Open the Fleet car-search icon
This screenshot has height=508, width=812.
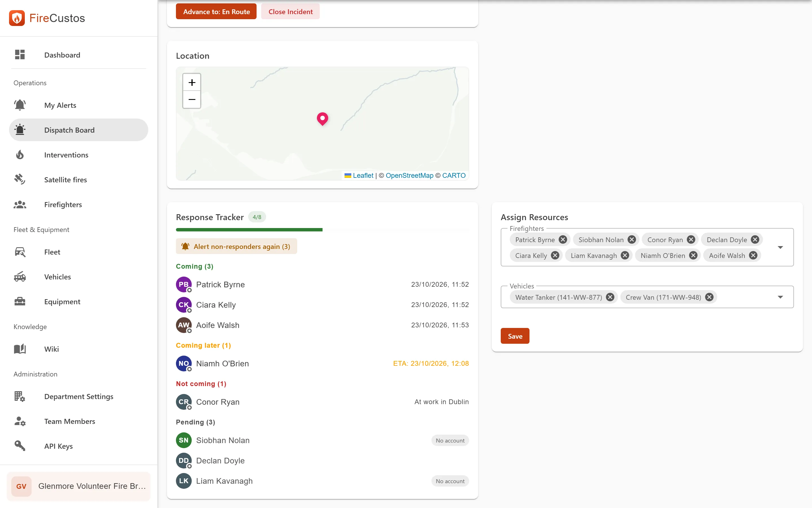point(20,252)
